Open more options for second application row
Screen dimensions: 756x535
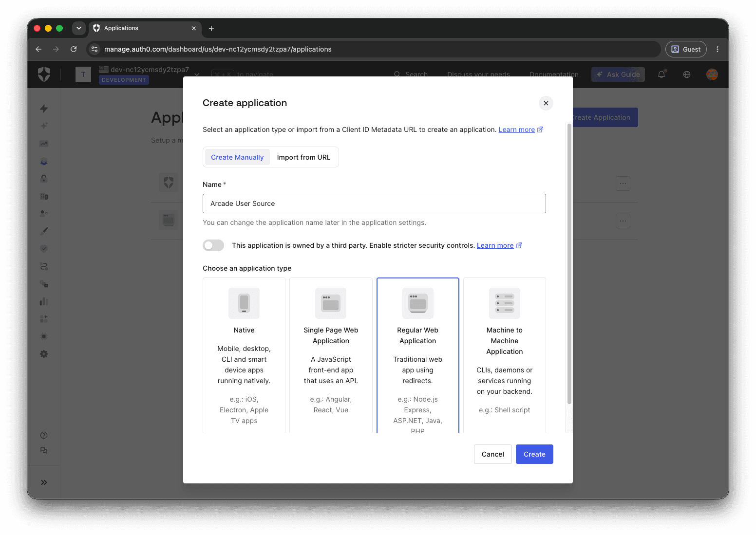[623, 221]
